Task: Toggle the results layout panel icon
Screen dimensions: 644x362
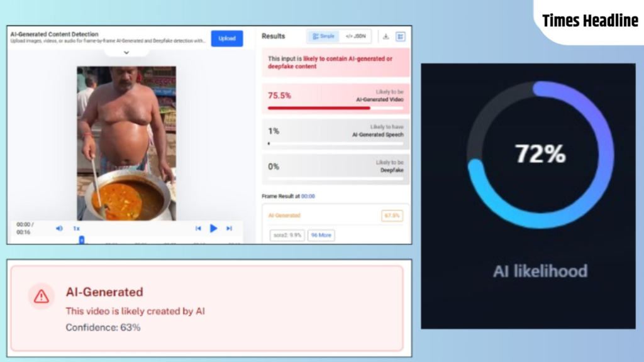Action: (x=401, y=36)
